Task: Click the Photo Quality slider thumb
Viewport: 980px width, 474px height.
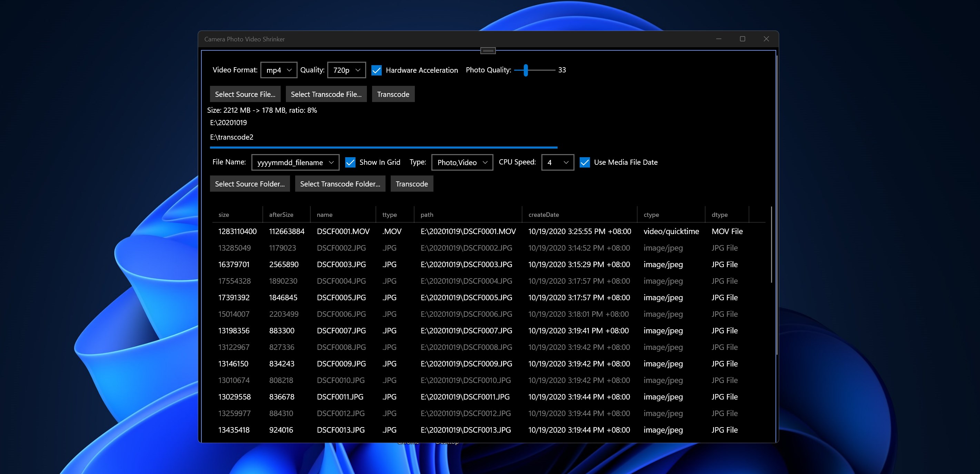Action: click(526, 70)
